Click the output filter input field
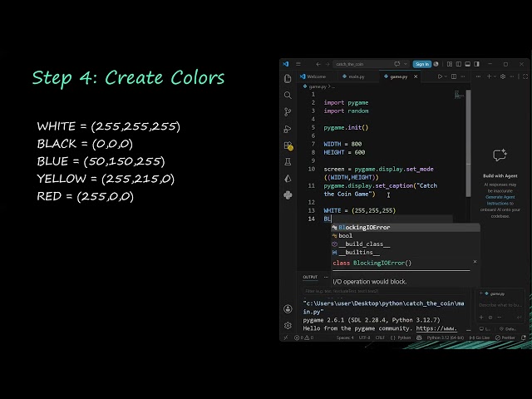The image size is (532, 399). coord(383,291)
